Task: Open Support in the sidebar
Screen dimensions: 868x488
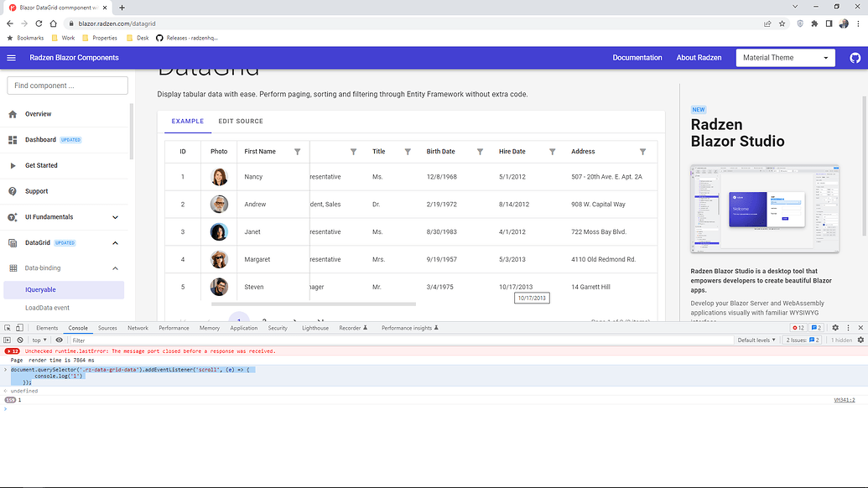Action: point(65,191)
